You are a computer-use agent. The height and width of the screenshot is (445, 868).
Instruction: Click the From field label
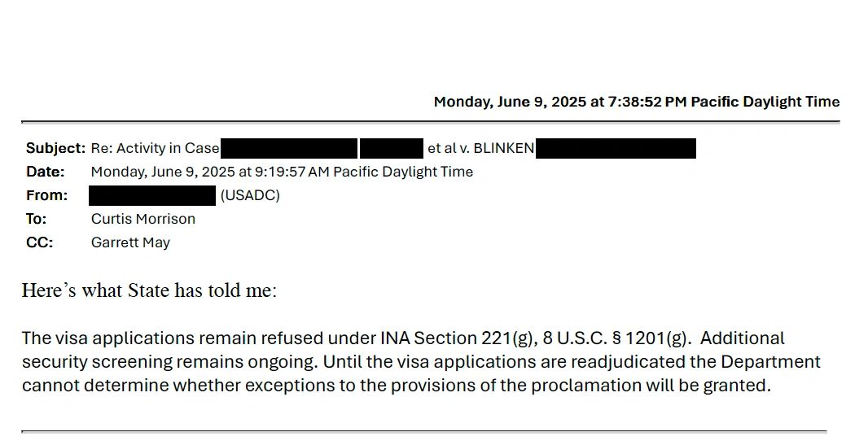(x=46, y=195)
